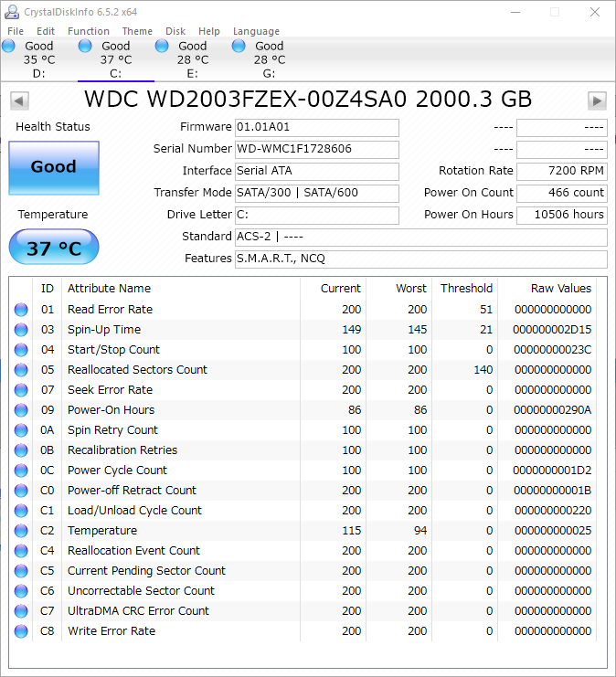The height and width of the screenshot is (677, 616).
Task: Open the Function menu
Action: click(x=89, y=31)
